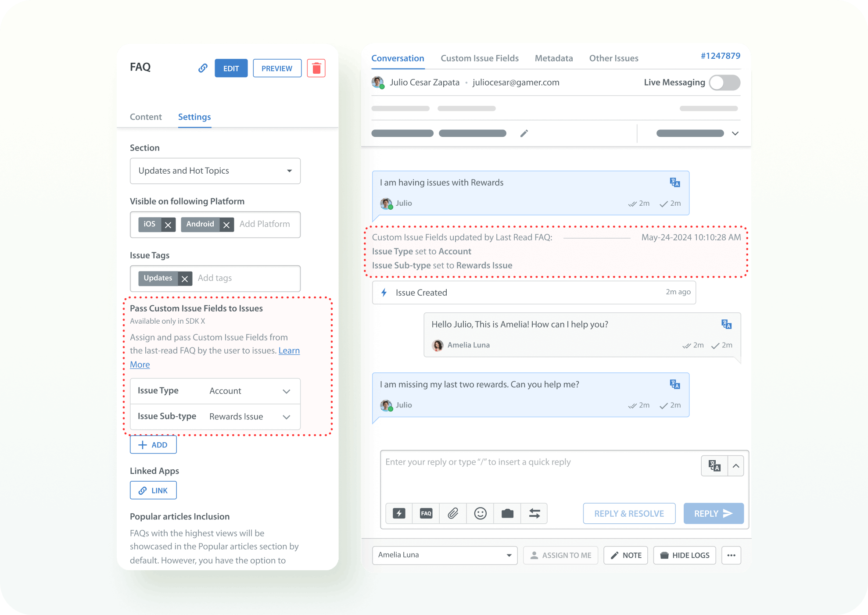The image size is (868, 615).
Task: Translate the first Julio message
Action: tap(674, 182)
